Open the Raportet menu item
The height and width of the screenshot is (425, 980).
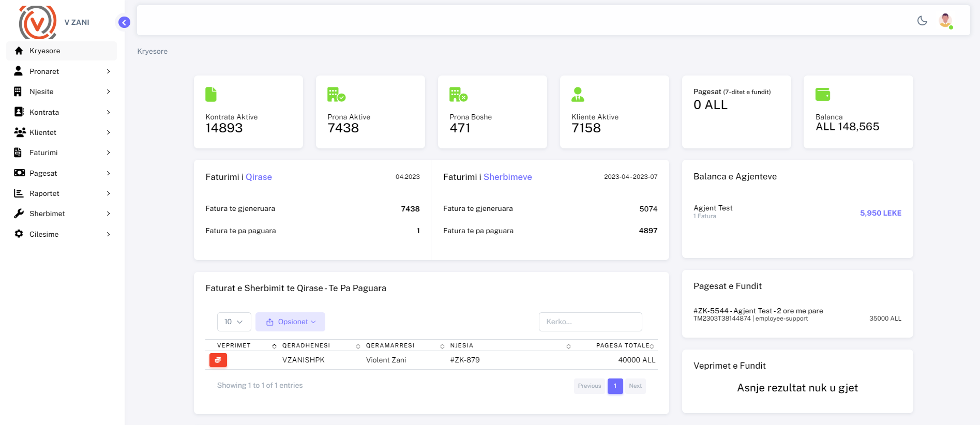pyautogui.click(x=62, y=193)
